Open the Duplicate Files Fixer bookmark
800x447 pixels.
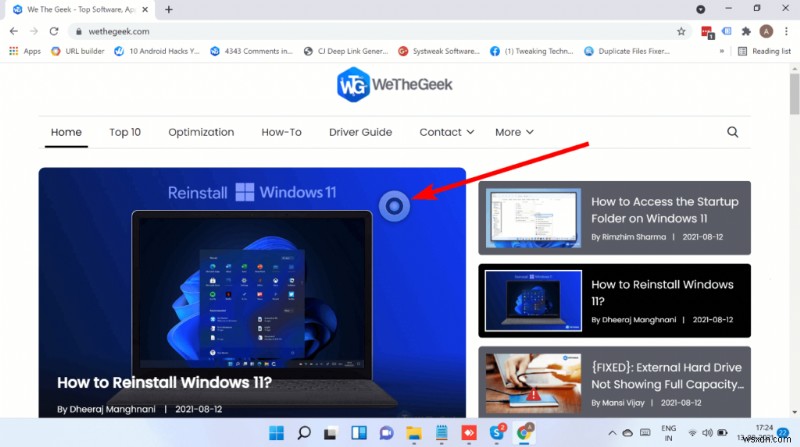[627, 51]
